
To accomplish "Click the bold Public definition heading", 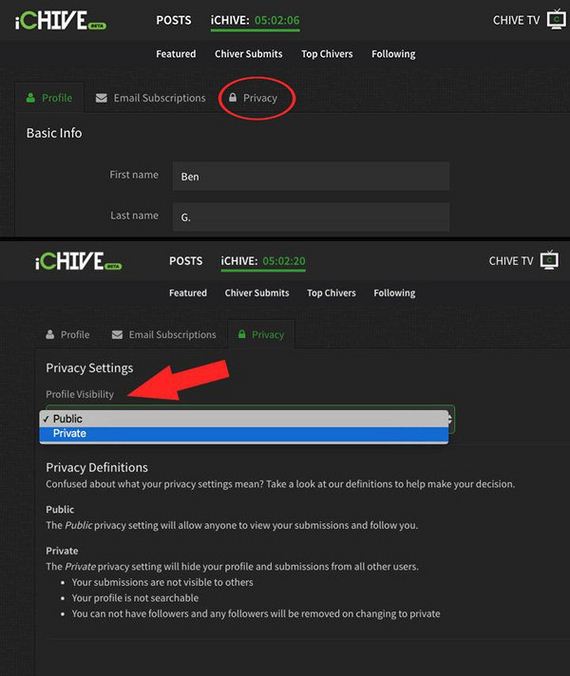I will [x=60, y=510].
